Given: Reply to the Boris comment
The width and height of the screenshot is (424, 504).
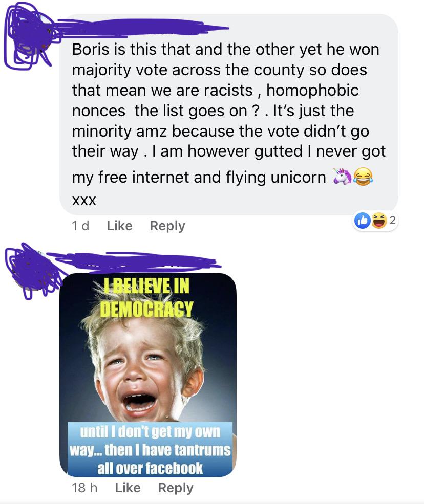Looking at the screenshot, I should 167,226.
